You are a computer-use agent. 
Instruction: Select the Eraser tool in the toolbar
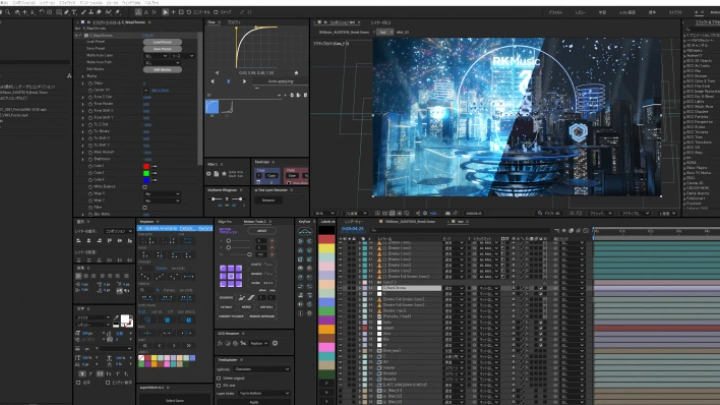pyautogui.click(x=99, y=12)
